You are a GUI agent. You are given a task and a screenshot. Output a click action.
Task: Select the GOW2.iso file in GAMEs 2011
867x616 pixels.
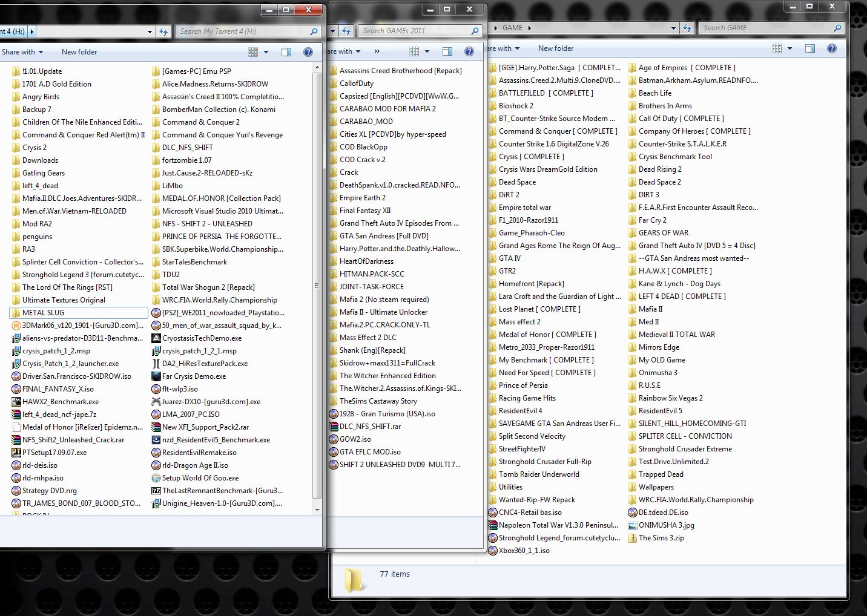pos(350,439)
